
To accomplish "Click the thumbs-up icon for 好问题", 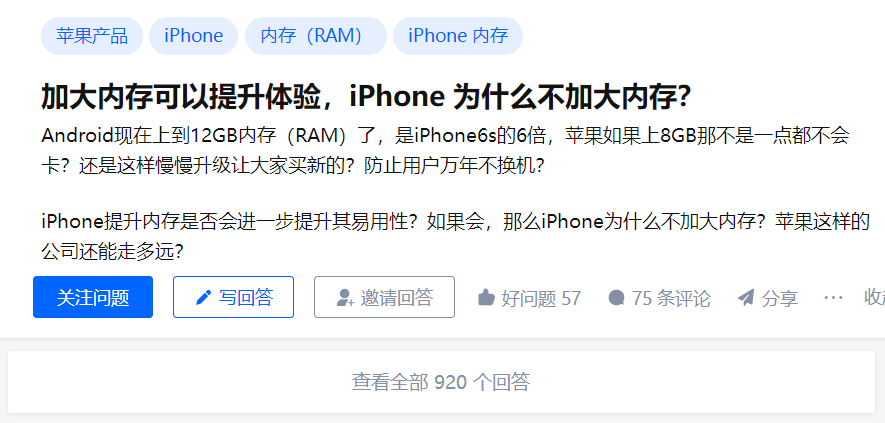I will point(486,297).
